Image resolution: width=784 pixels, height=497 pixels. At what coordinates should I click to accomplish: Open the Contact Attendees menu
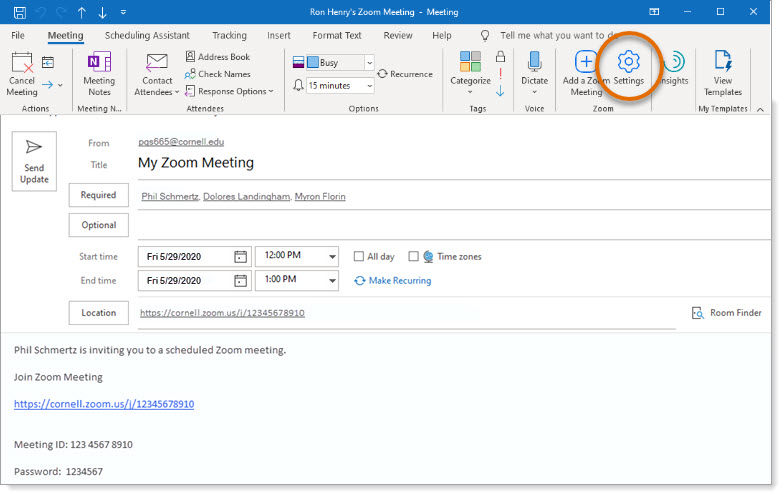coord(156,74)
